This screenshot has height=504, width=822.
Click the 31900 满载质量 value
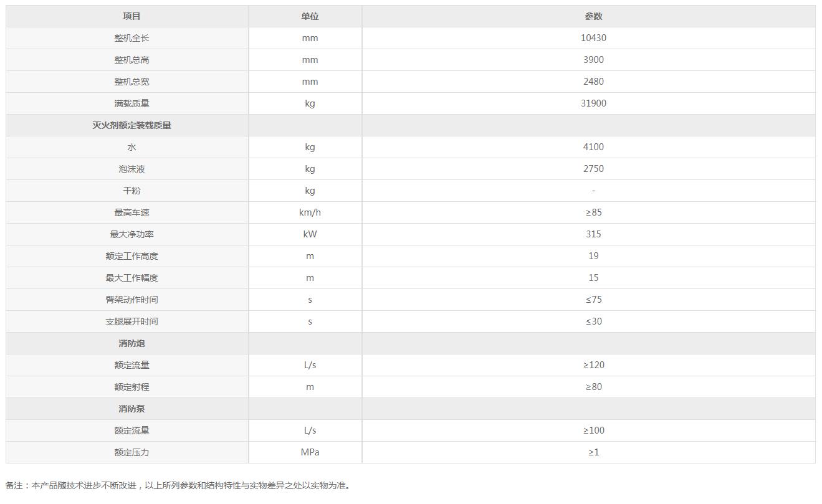tap(593, 103)
